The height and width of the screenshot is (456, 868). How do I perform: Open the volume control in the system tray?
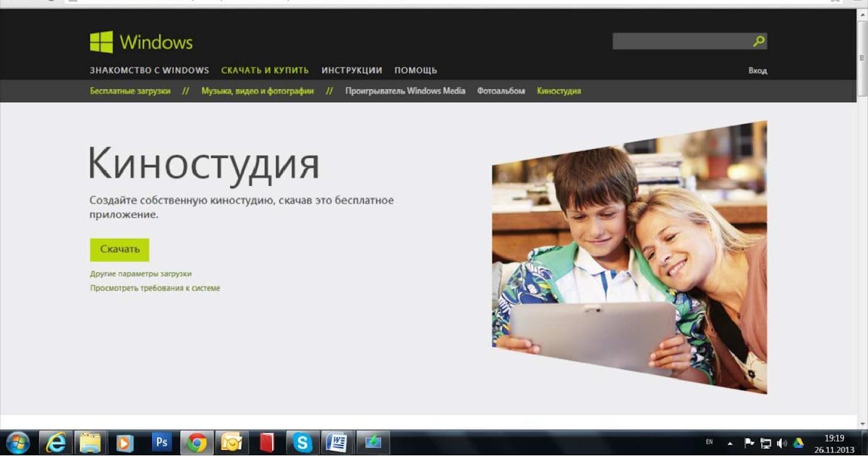tap(780, 443)
